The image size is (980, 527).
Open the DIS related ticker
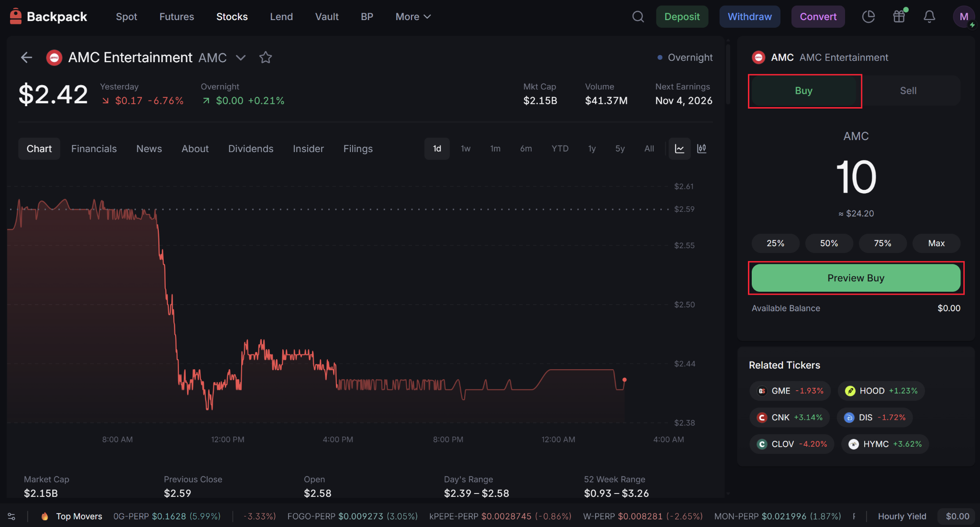pyautogui.click(x=874, y=417)
